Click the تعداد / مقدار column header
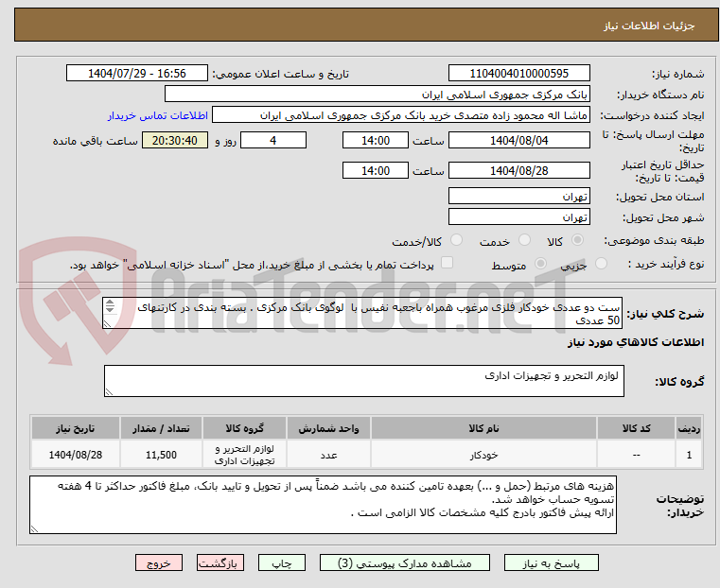720x588 pixels. pos(161,428)
